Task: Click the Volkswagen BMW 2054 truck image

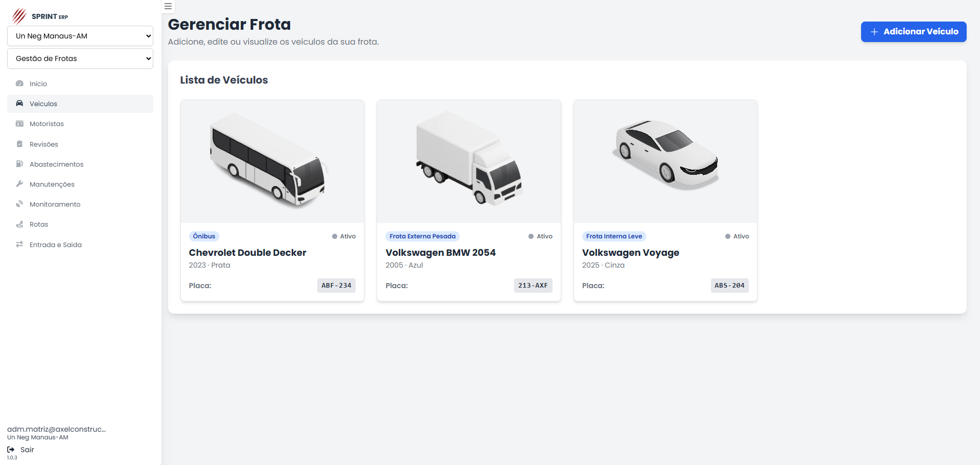Action: 468,161
